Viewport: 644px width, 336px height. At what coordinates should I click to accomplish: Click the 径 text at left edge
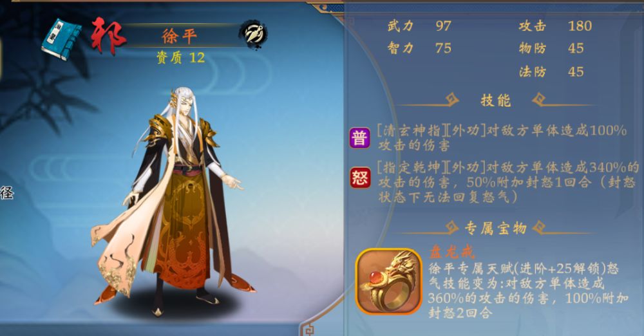pyautogui.click(x=6, y=193)
